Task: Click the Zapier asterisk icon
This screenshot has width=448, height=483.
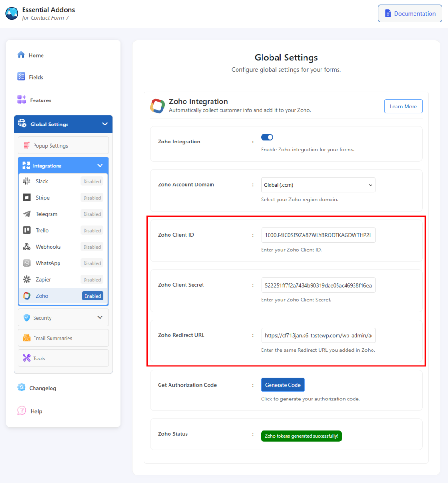Action: pos(27,279)
